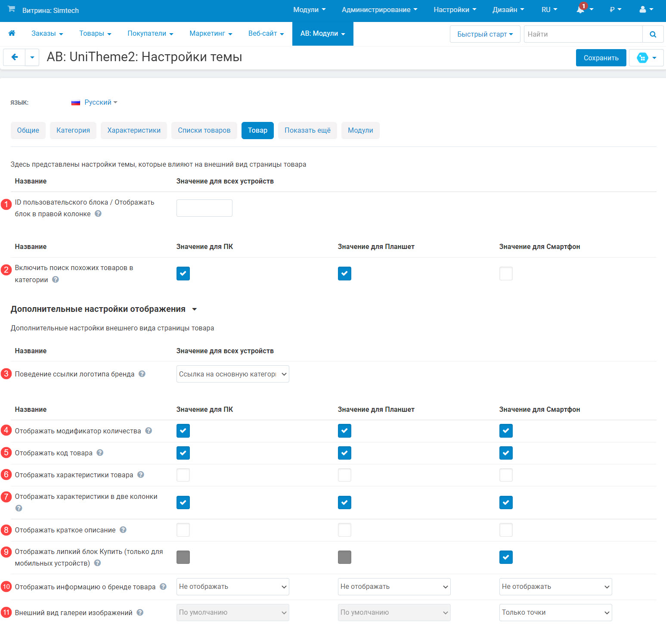The height and width of the screenshot is (644, 666).
Task: Show help for brand logo link behavior
Action: 142,374
